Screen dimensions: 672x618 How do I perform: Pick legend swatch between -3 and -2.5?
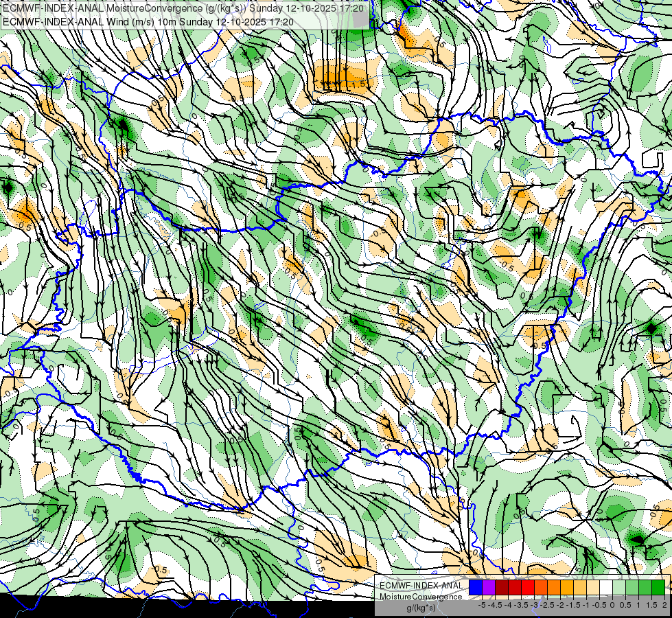click(541, 587)
